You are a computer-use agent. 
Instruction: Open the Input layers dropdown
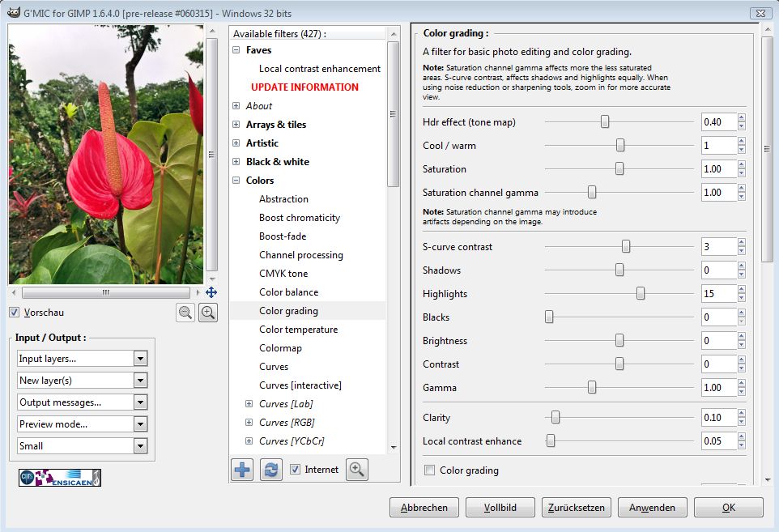[x=83, y=359]
